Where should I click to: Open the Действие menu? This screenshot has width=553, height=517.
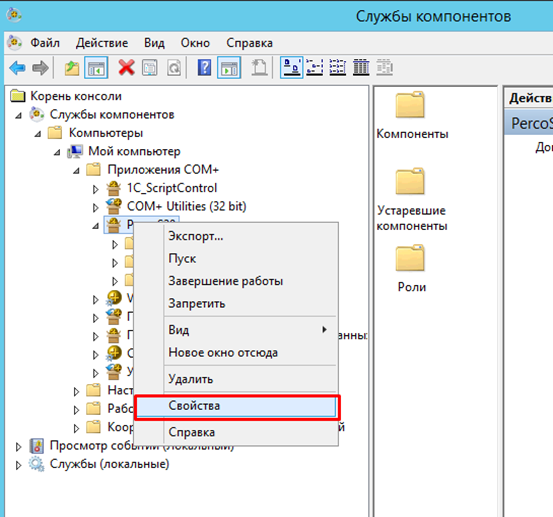coord(102,43)
